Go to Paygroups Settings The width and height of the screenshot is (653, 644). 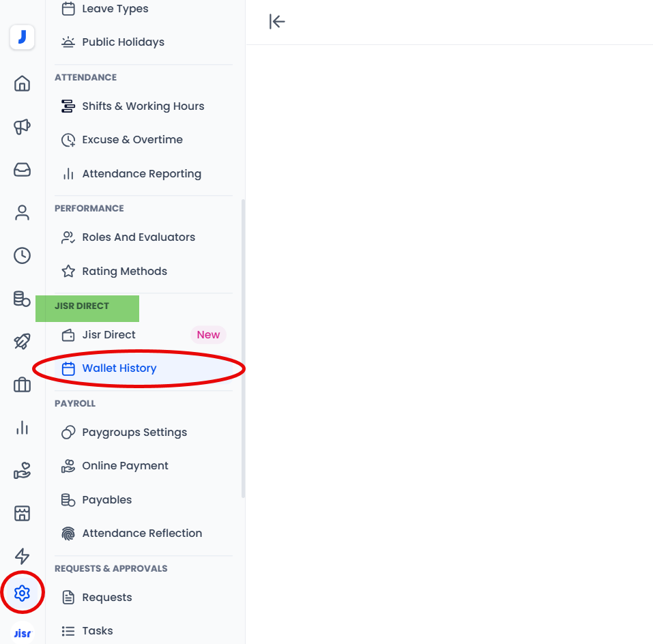(x=134, y=433)
